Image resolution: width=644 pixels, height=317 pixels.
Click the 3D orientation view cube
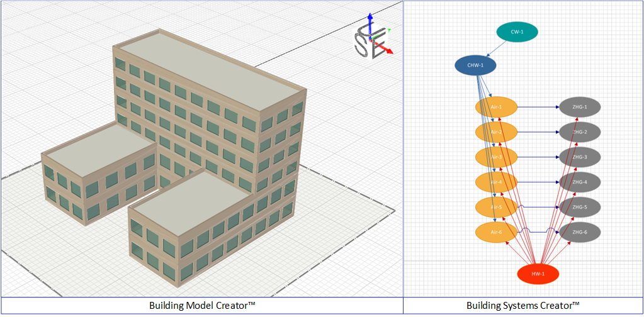click(x=370, y=42)
